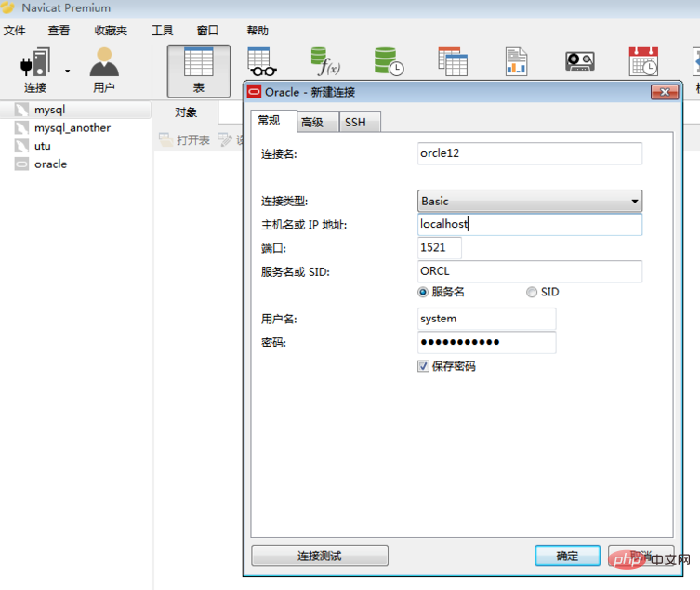Switch to the 常规 tab in dialog
The width and height of the screenshot is (700, 590).
pos(273,121)
